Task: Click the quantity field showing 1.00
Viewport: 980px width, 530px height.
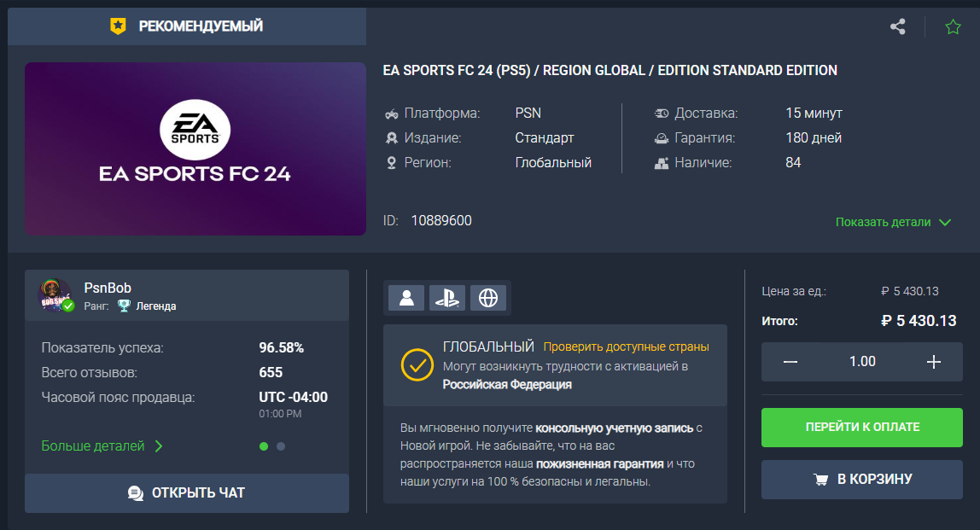Action: 862,362
